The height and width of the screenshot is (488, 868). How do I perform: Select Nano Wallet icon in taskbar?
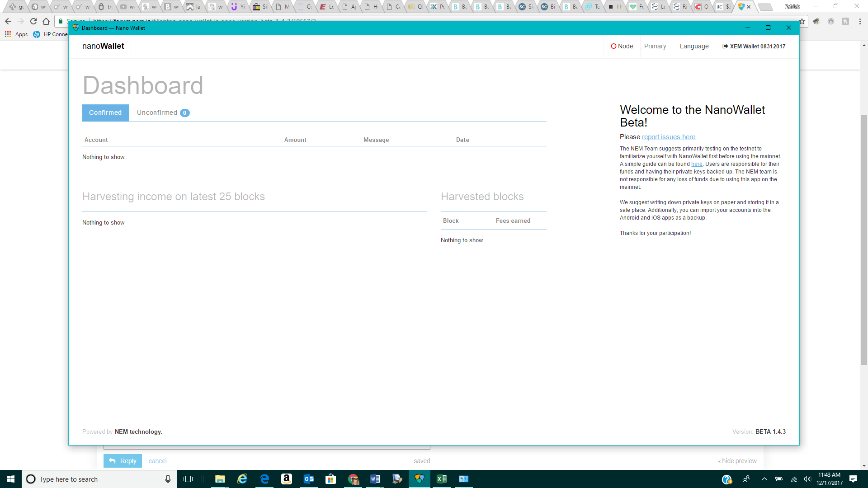pos(420,479)
